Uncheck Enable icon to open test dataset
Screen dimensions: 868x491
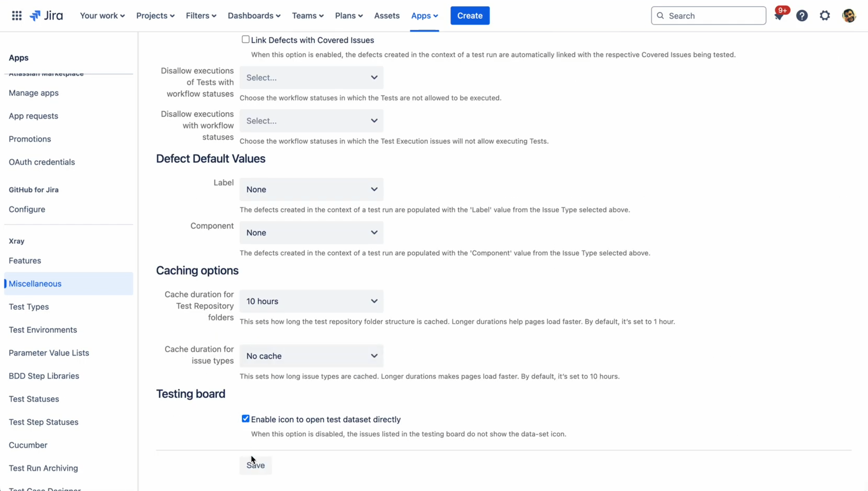click(x=245, y=419)
